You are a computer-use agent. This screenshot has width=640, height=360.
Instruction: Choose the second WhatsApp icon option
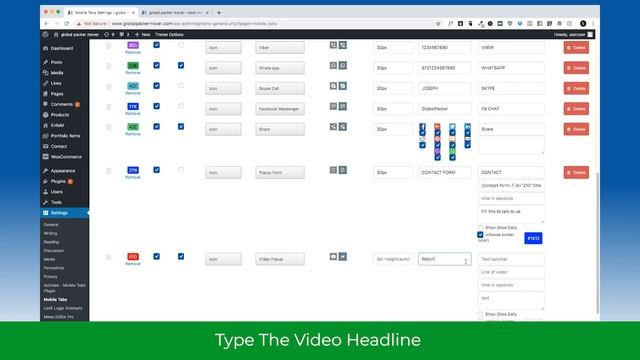click(343, 65)
